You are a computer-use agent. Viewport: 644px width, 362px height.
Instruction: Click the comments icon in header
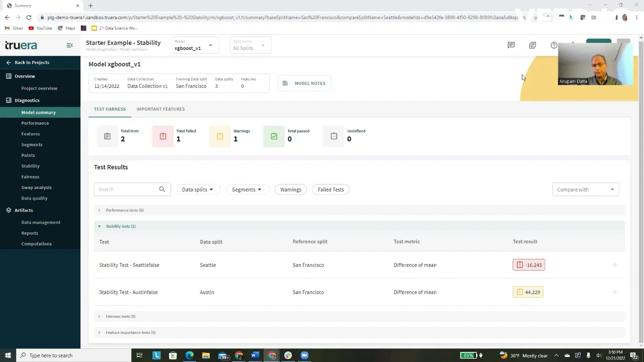pyautogui.click(x=511, y=45)
